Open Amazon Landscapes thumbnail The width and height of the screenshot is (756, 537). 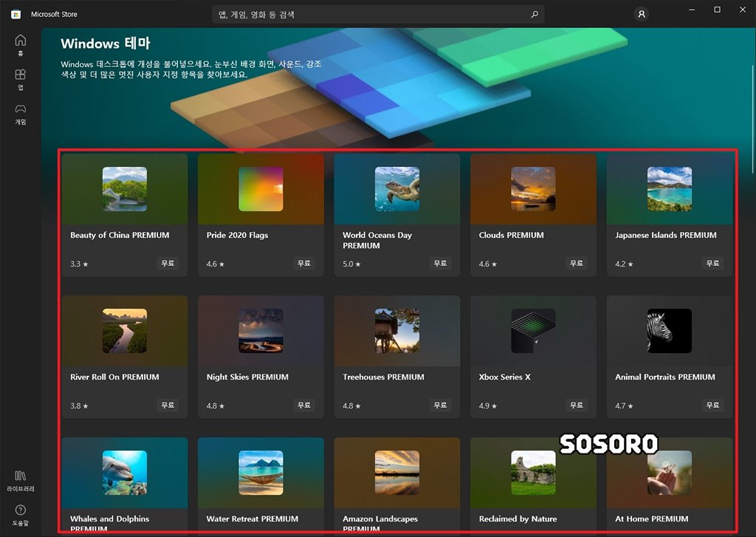396,472
